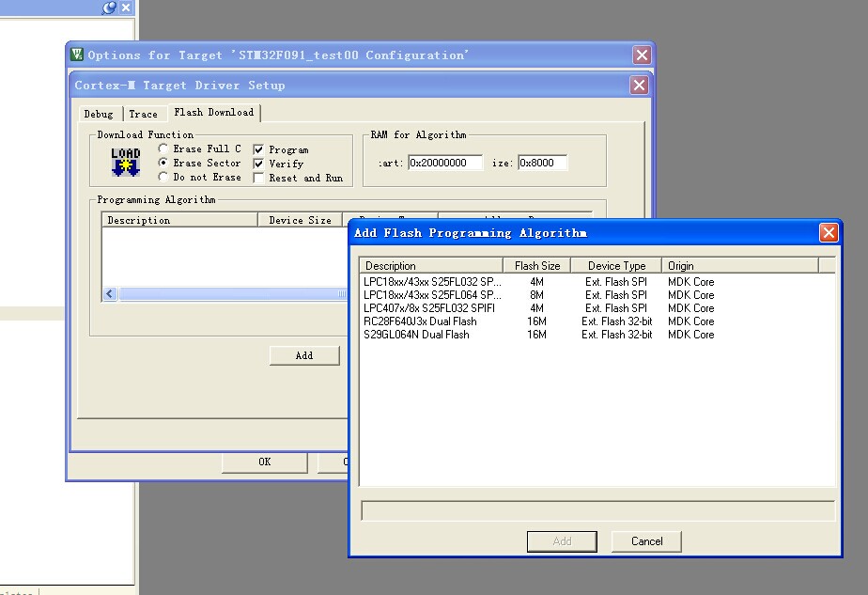The image size is (868, 595).
Task: Click the close X on the background panel
Action: click(126, 8)
